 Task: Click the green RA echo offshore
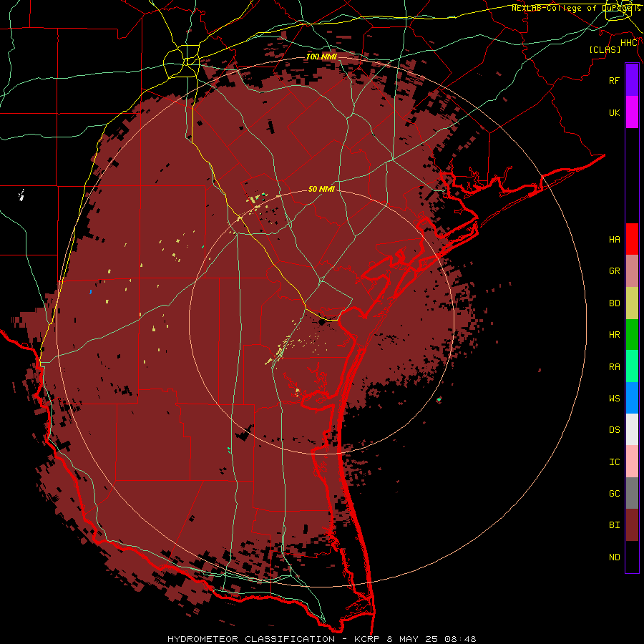click(439, 399)
